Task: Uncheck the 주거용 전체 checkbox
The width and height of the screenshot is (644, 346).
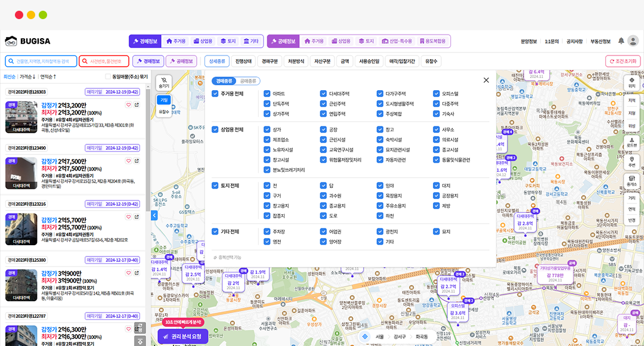Action: [x=215, y=94]
